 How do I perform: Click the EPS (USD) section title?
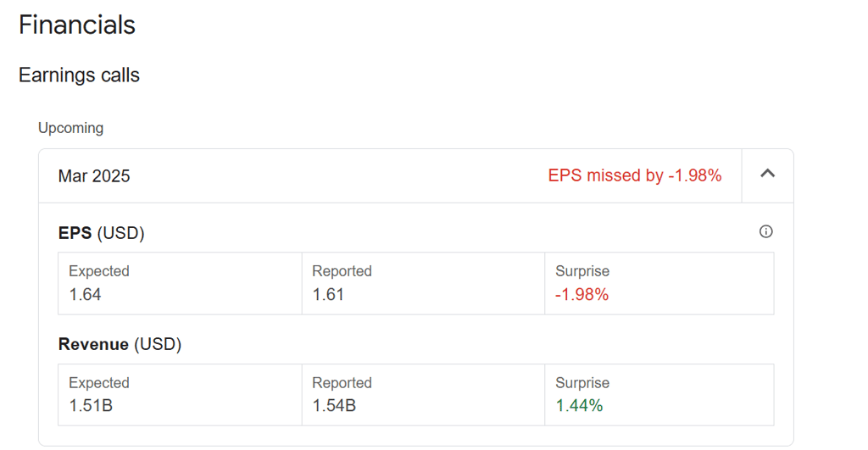point(101,233)
